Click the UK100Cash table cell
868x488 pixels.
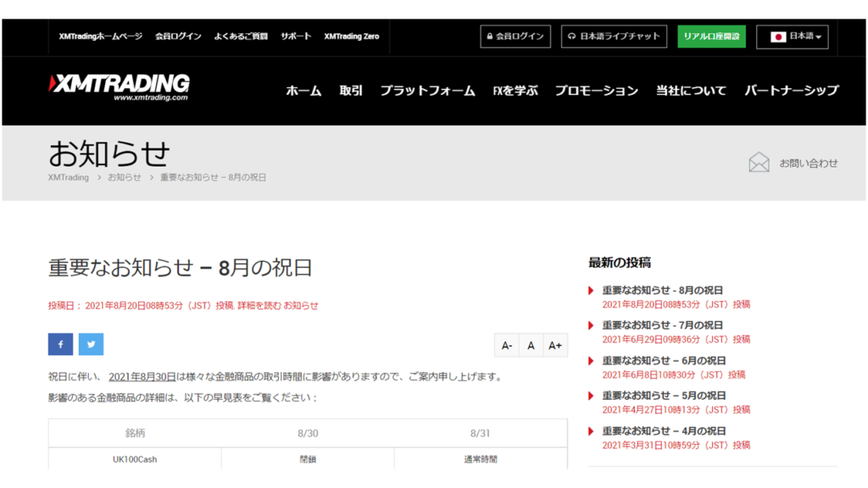point(135,459)
